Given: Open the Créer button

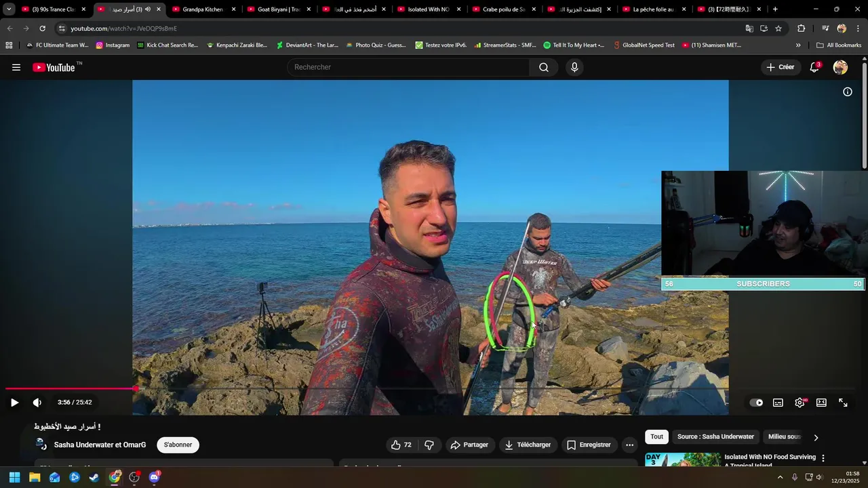Looking at the screenshot, I should point(781,67).
